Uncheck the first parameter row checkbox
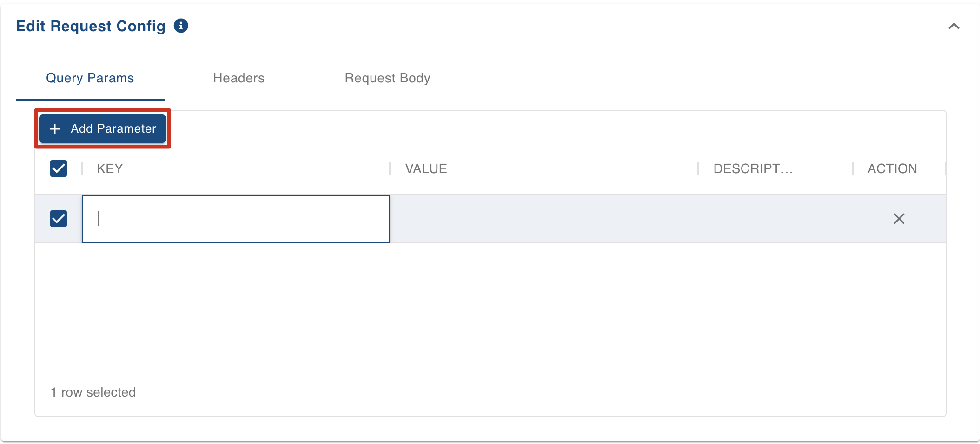 point(59,219)
